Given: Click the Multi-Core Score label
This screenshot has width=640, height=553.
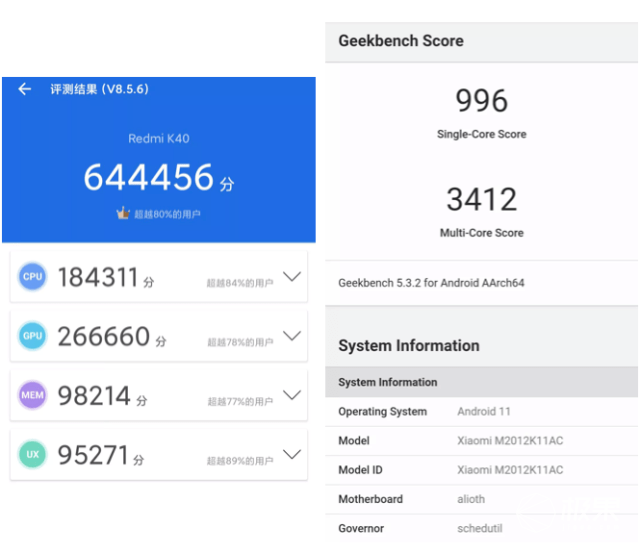Looking at the screenshot, I should [482, 233].
